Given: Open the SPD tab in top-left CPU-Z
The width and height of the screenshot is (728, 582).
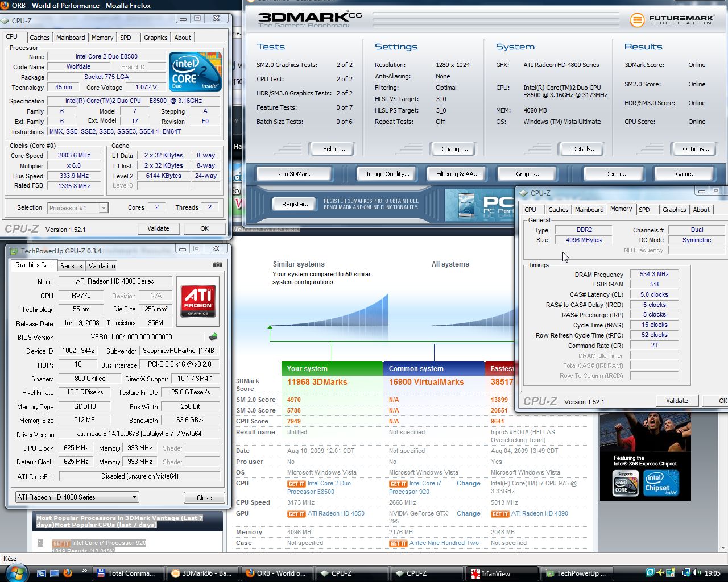Looking at the screenshot, I should pos(126,38).
